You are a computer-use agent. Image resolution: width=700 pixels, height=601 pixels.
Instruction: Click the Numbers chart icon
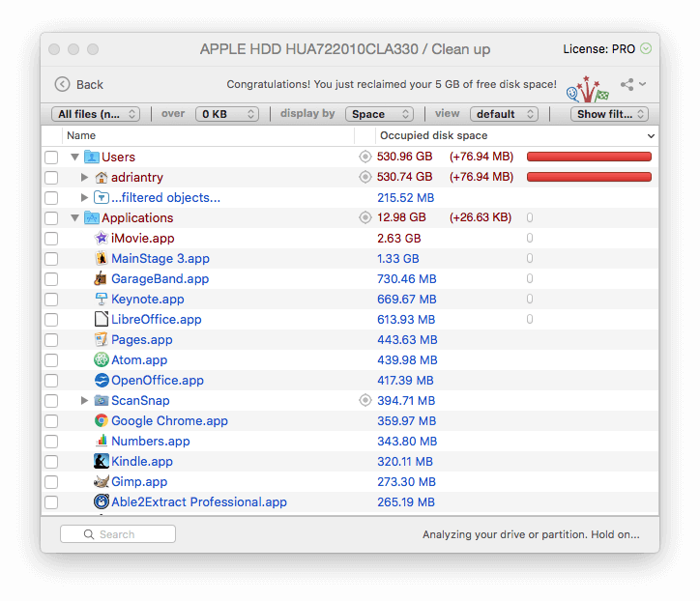point(102,441)
